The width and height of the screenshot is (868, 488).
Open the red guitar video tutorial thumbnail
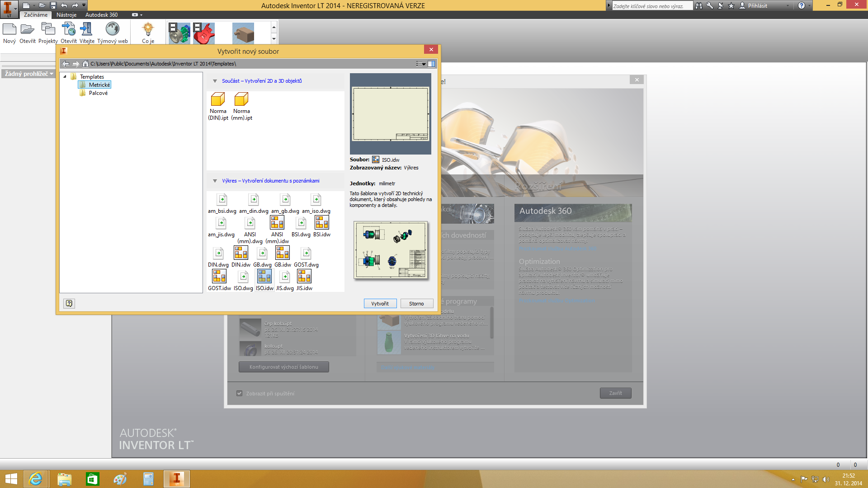(x=204, y=33)
